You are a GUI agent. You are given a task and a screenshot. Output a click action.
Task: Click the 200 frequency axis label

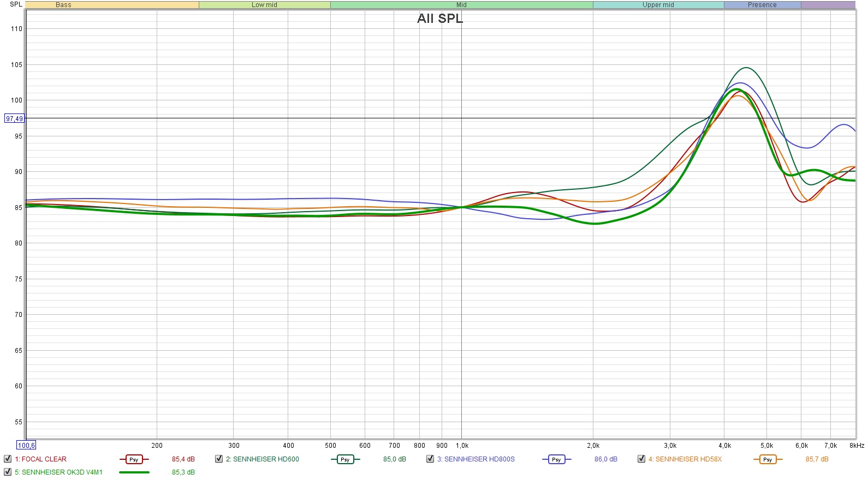pyautogui.click(x=157, y=446)
